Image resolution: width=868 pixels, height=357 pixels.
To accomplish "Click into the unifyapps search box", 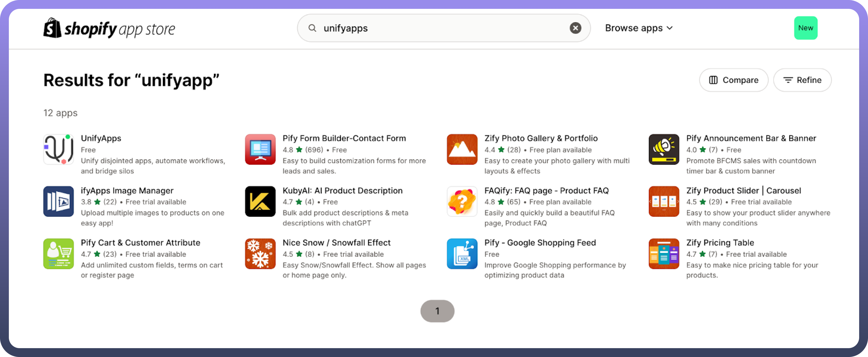I will (438, 28).
